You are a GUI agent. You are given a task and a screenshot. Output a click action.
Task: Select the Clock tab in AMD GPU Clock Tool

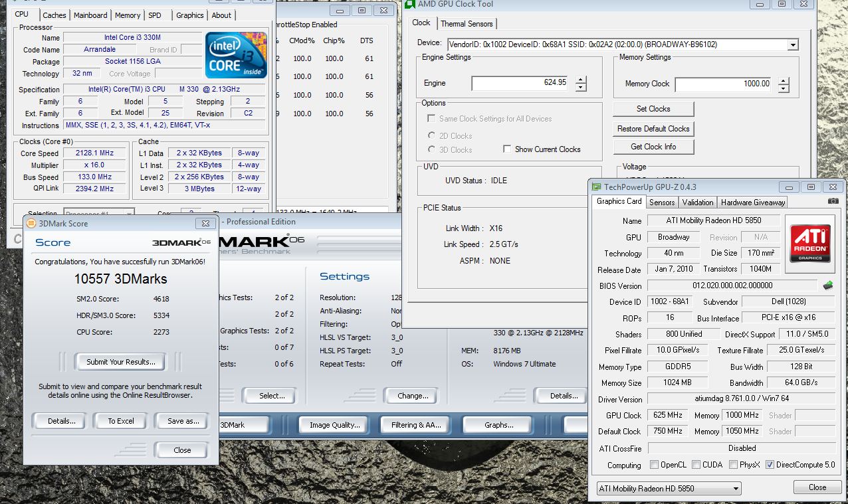(421, 23)
